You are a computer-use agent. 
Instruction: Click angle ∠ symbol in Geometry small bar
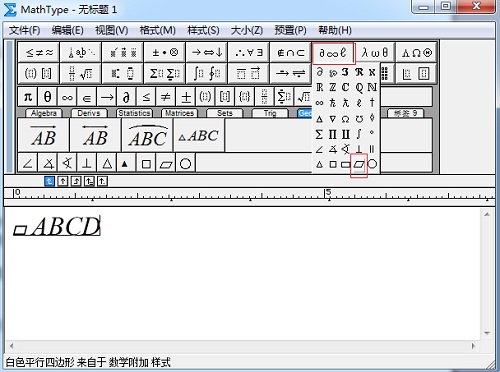28,163
